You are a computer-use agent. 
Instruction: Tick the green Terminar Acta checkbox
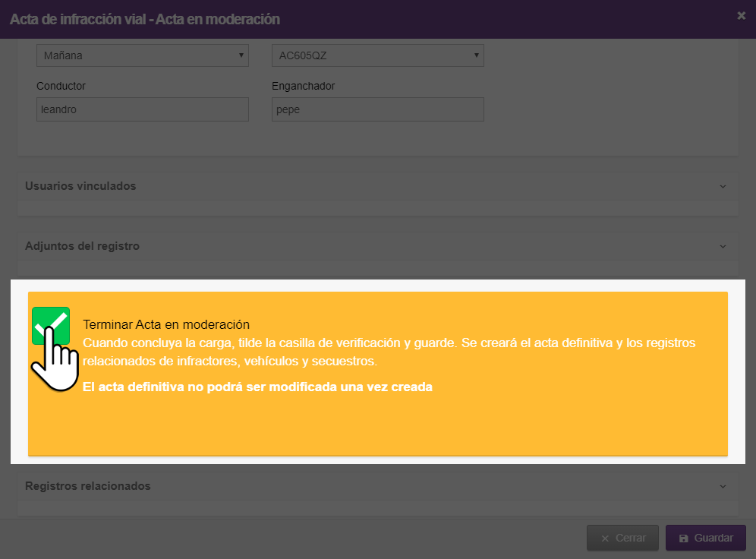tap(51, 326)
